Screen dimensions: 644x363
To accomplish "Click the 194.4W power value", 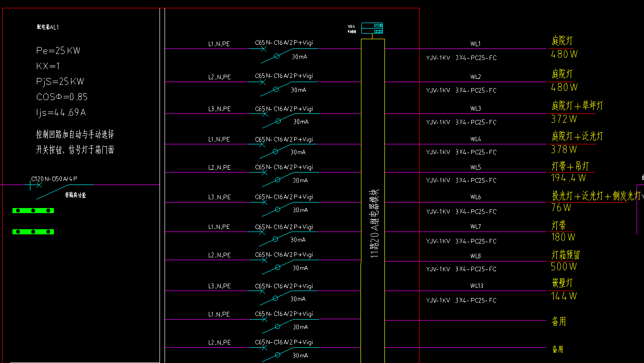I will [x=568, y=178].
